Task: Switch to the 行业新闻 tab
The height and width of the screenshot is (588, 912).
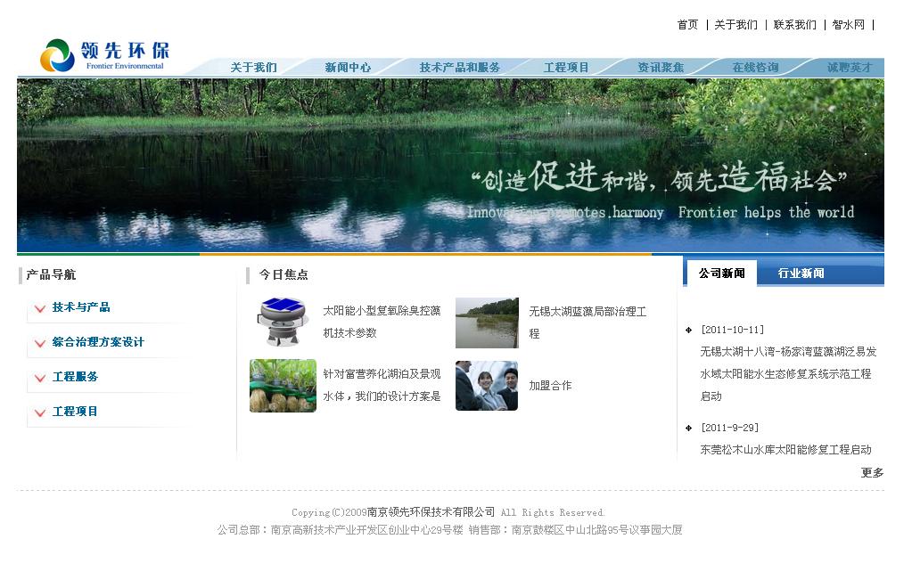Action: tap(801, 272)
